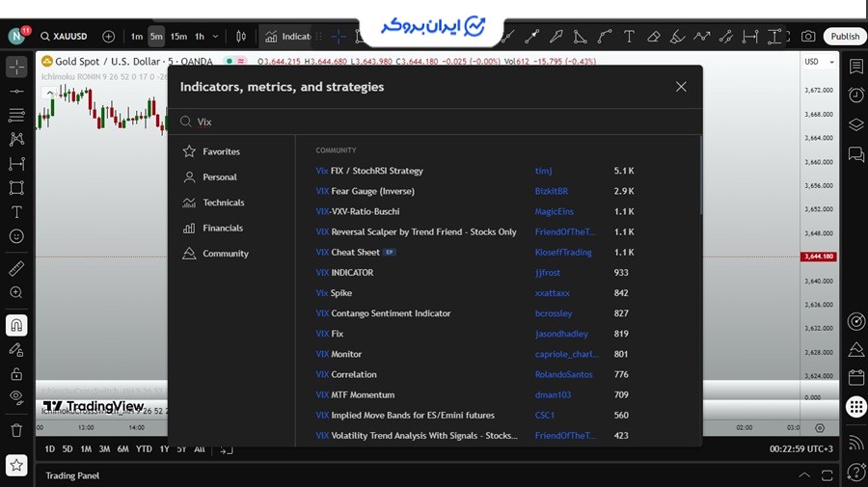Select the 1h timeframe
This screenshot has height=487, width=868.
pyautogui.click(x=200, y=37)
